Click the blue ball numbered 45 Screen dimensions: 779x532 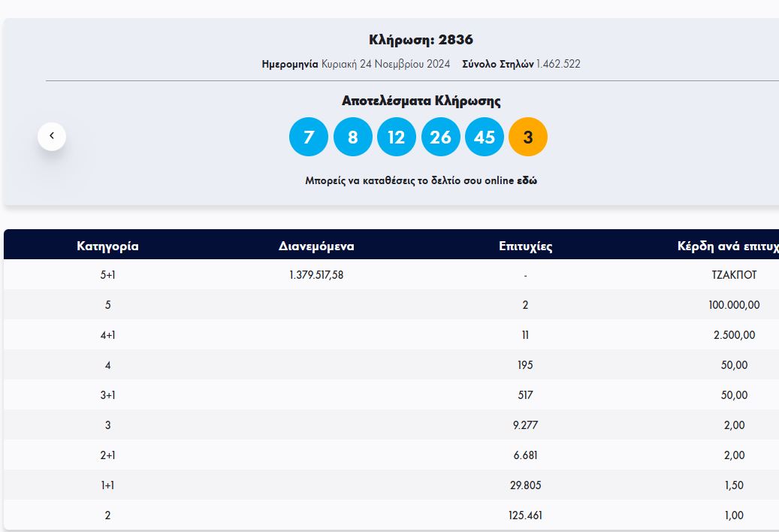[485, 137]
